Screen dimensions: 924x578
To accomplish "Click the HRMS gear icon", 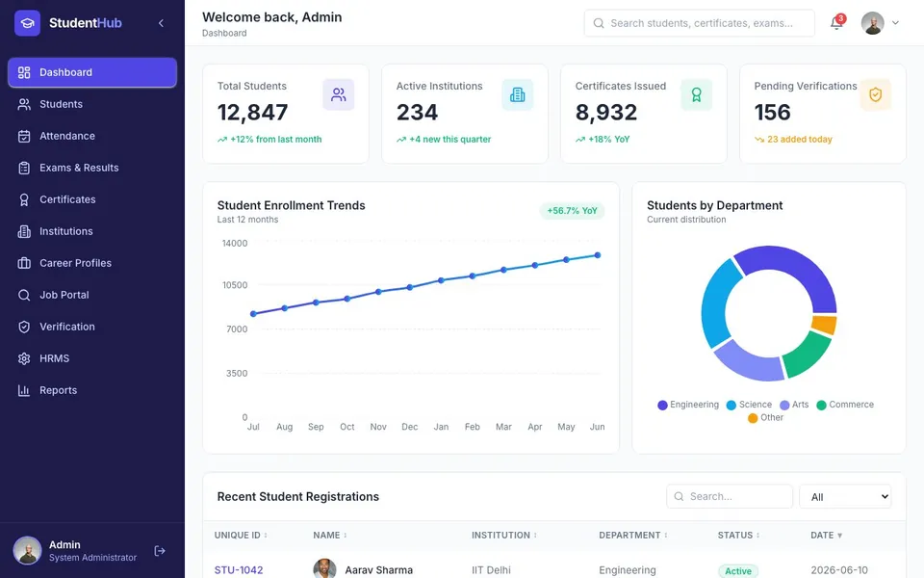I will (x=24, y=358).
